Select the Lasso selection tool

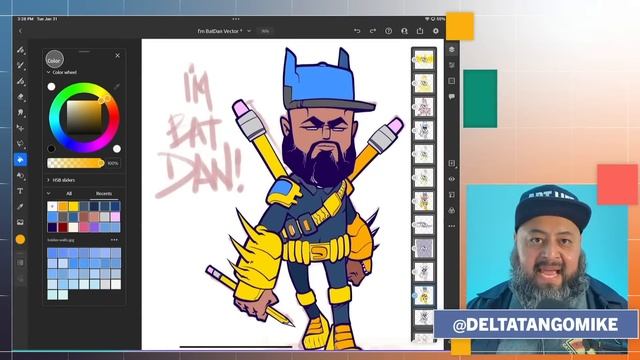20,144
